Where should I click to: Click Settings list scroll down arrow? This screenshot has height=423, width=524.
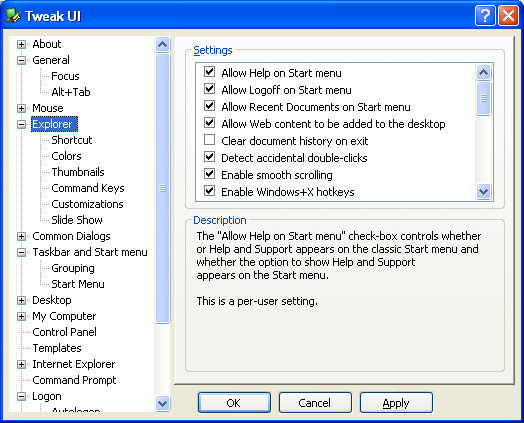coord(484,192)
